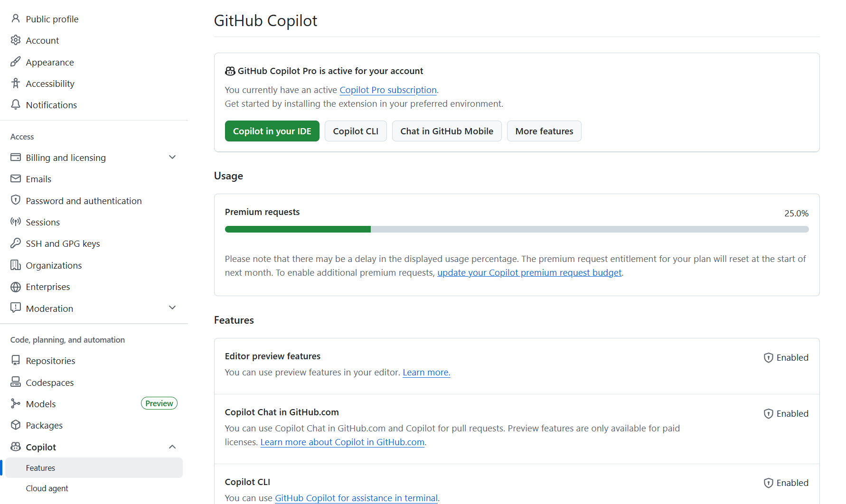Click Chat in GitHub Mobile button

point(447,131)
